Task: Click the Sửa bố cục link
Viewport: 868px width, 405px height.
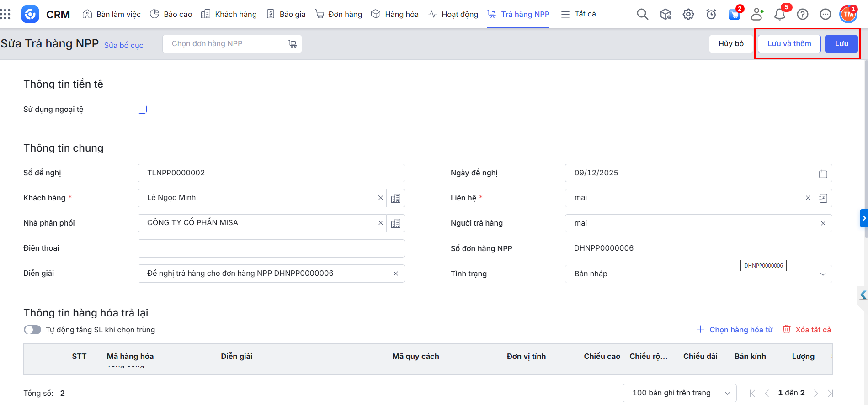Action: point(123,45)
